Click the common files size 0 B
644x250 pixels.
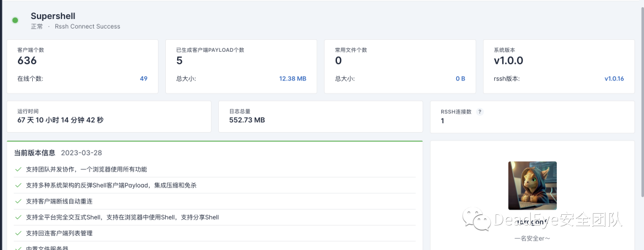click(x=460, y=79)
